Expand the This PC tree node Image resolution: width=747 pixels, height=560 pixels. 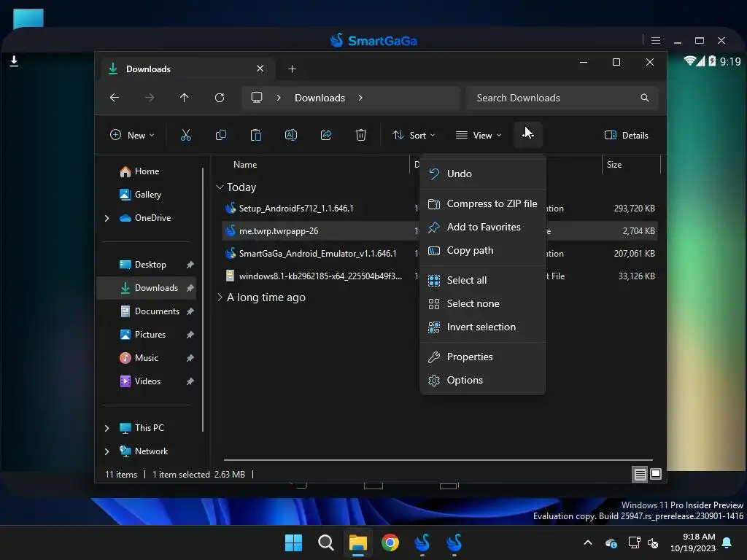coord(107,428)
